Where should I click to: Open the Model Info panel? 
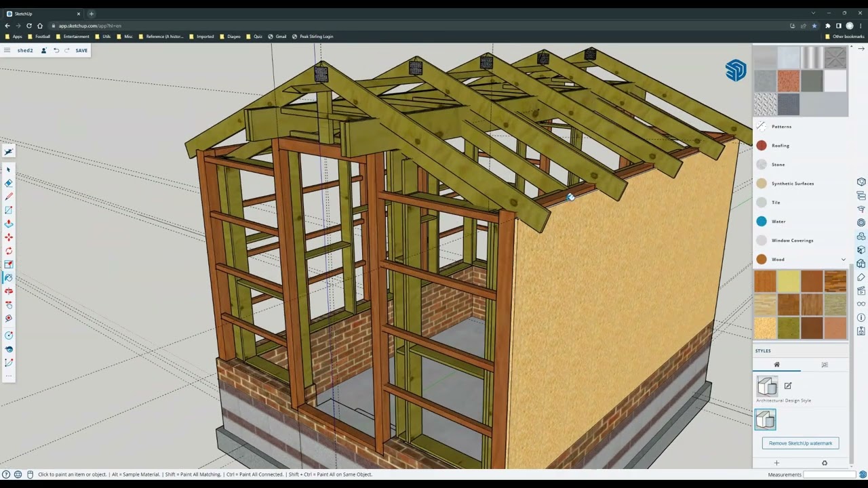(x=861, y=318)
